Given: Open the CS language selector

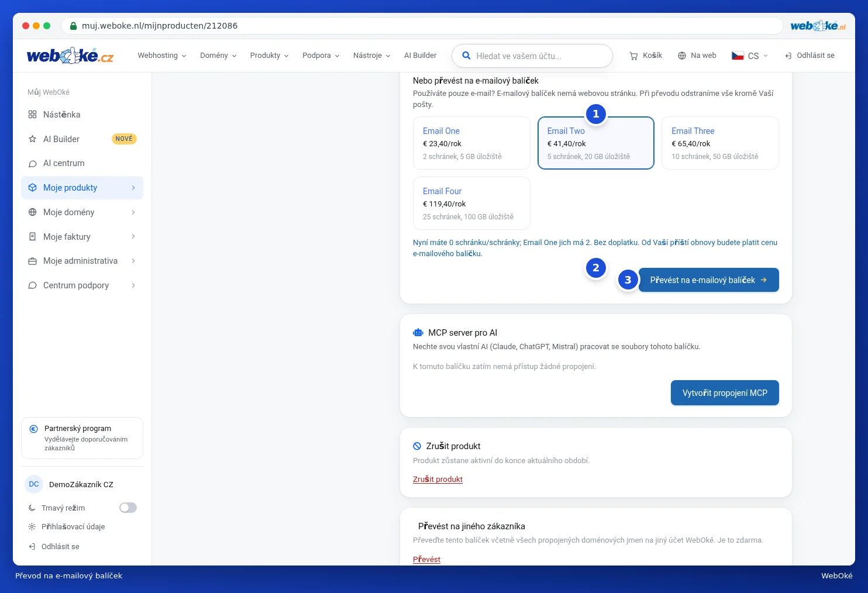Looking at the screenshot, I should [x=750, y=56].
